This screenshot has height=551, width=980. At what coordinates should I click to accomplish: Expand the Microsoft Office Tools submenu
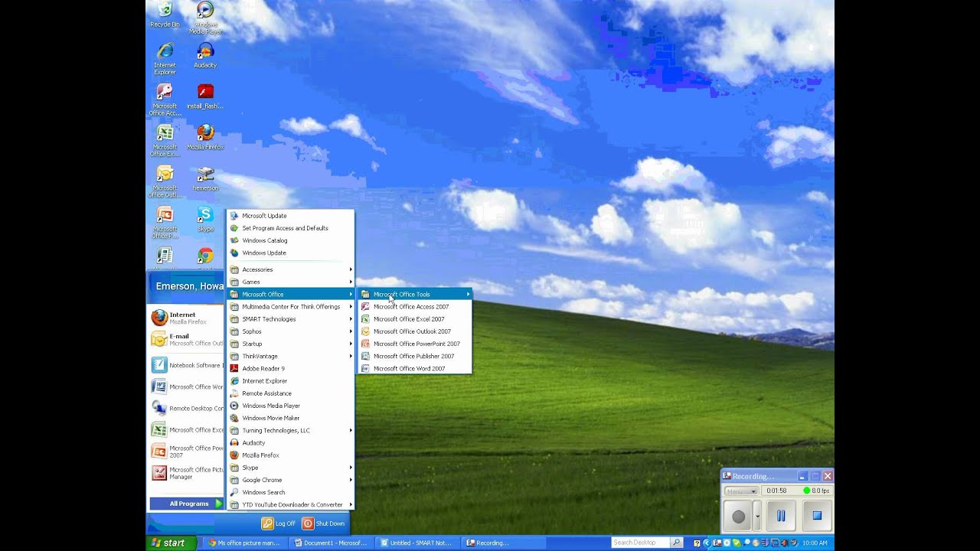414,294
